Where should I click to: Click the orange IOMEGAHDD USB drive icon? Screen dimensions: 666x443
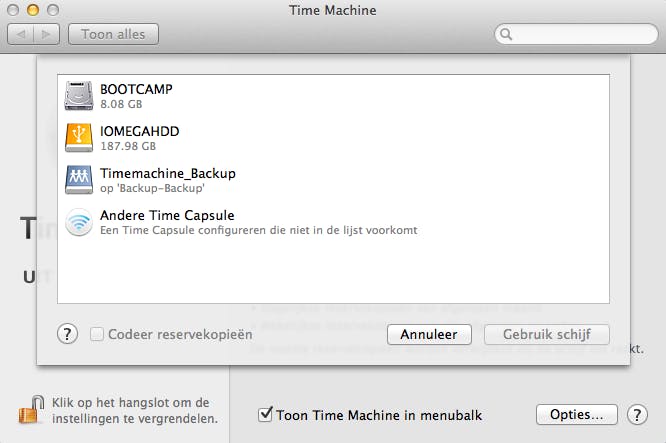[x=79, y=137]
